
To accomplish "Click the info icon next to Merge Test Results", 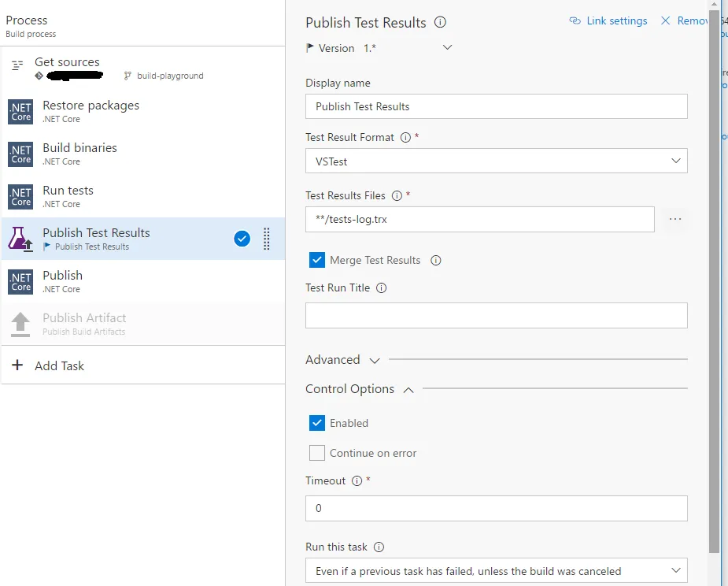I will 436,261.
